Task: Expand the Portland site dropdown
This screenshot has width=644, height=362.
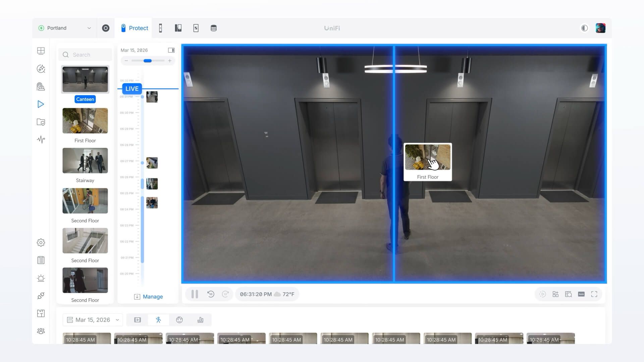Action: [x=64, y=28]
